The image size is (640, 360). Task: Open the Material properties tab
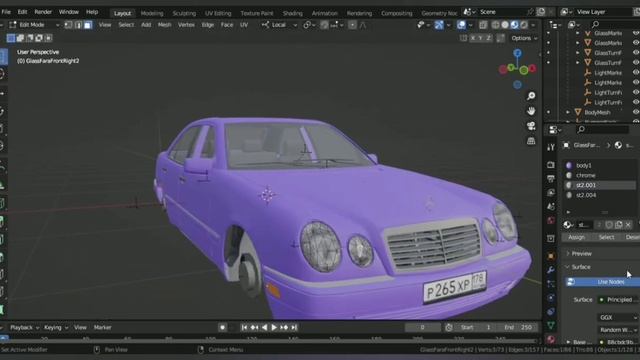tap(551, 339)
